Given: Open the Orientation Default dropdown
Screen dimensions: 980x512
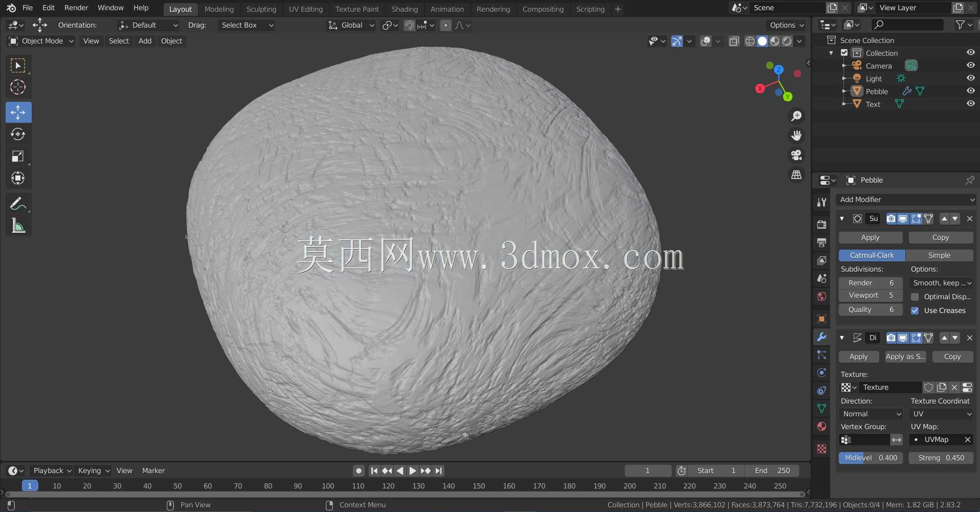Looking at the screenshot, I should 148,25.
